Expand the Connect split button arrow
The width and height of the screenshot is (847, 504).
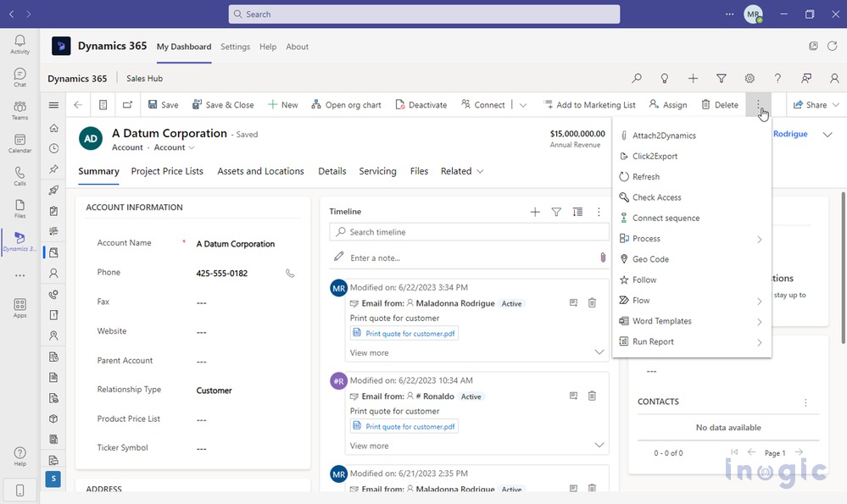coord(523,105)
